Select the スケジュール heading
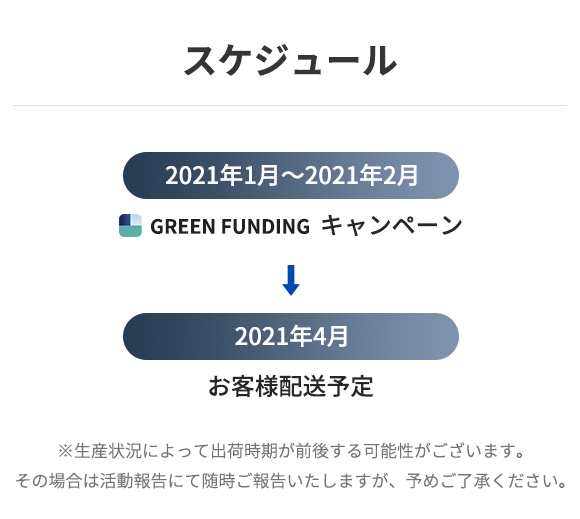Screen dimensions: 580x519 tap(290, 60)
